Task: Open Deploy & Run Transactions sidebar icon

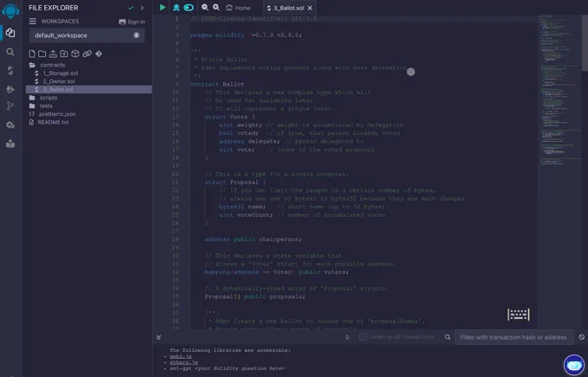Action: 10,89
